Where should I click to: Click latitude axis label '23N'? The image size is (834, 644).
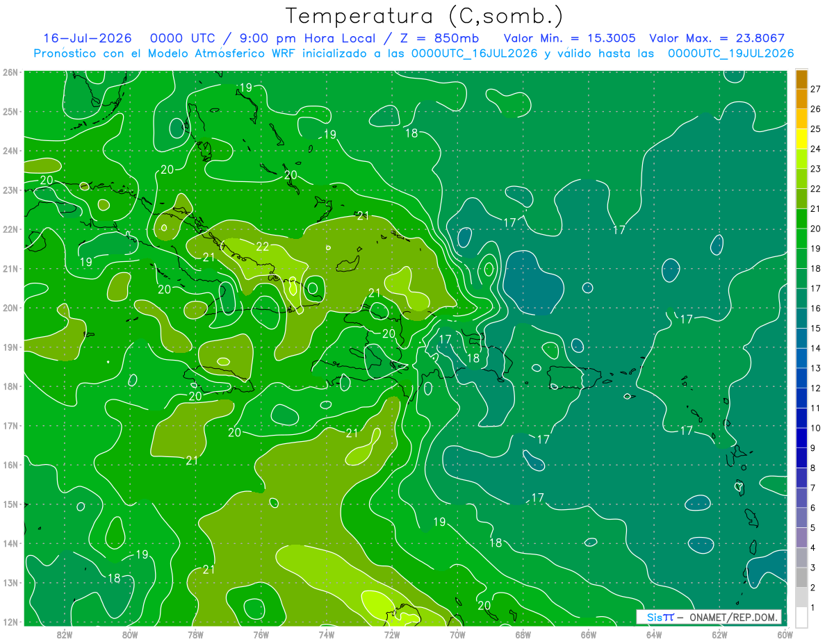pos(10,190)
